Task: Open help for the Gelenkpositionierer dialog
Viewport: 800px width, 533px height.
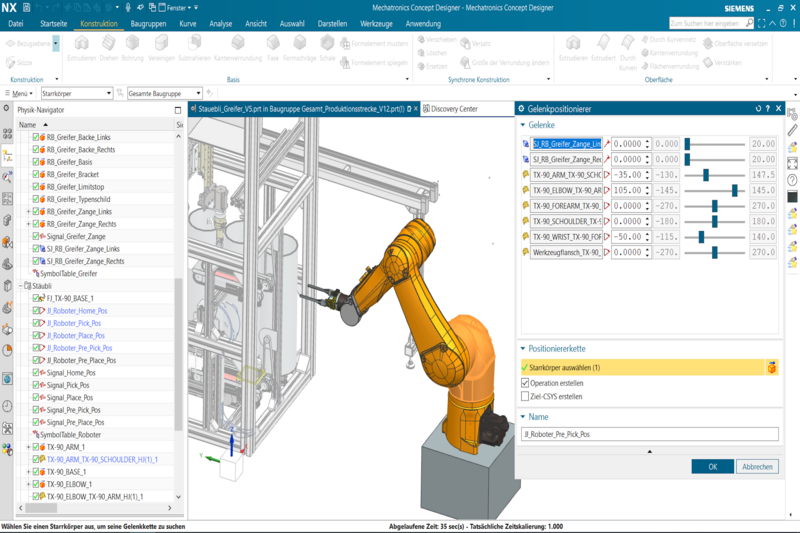Action: pos(768,109)
